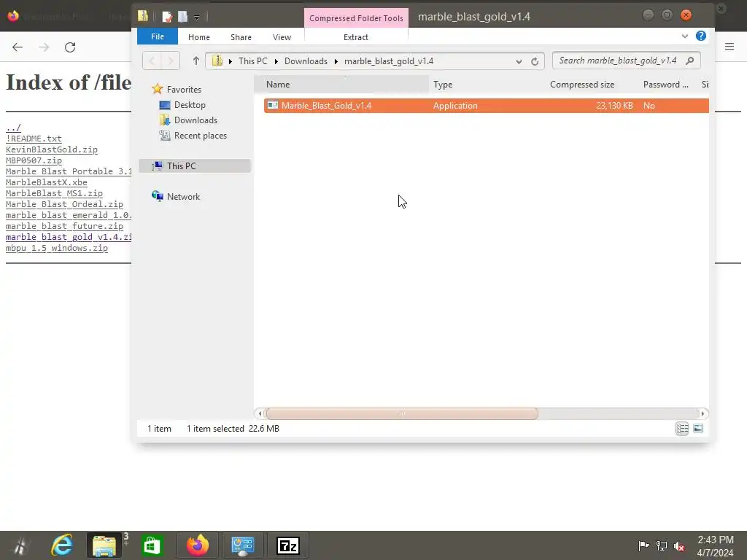Switch to the View ribbon tab

coord(282,37)
